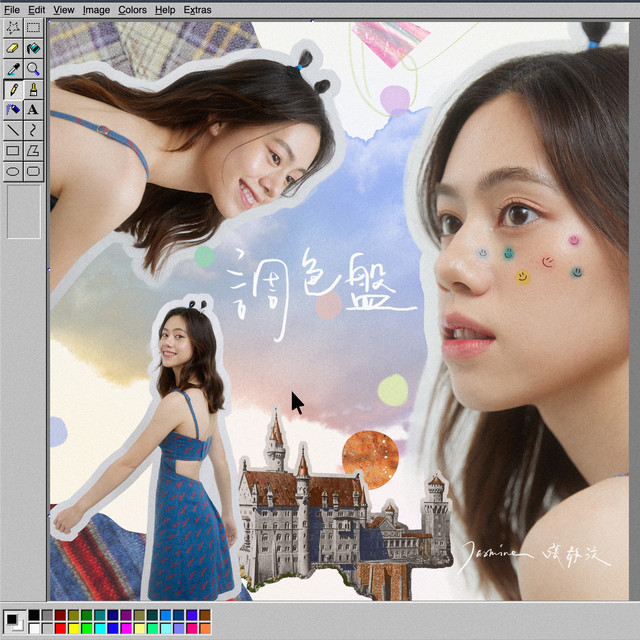Pick the Airbrush spray can tool

(13, 109)
